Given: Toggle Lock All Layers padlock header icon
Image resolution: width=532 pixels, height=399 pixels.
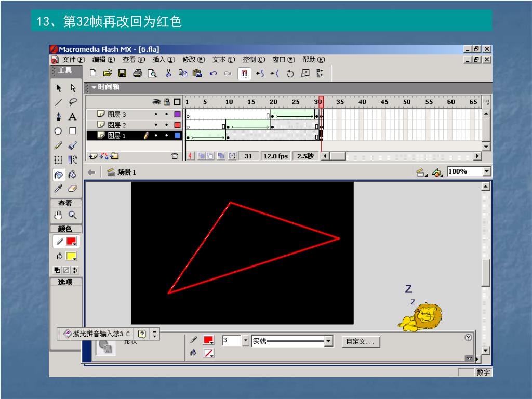Looking at the screenshot, I should tap(167, 102).
